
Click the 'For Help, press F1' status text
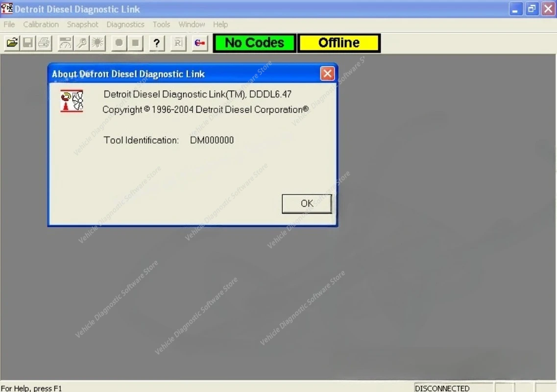pyautogui.click(x=31, y=388)
